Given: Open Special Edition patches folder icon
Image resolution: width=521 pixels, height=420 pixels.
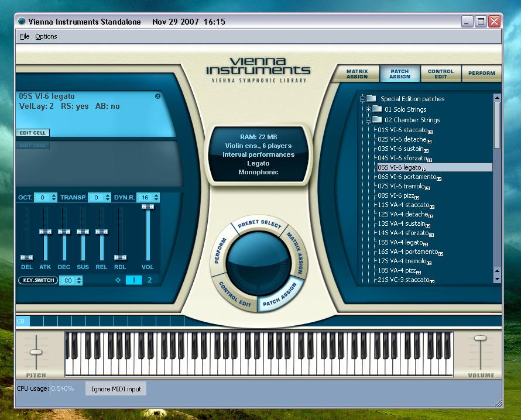Looking at the screenshot, I should click(371, 99).
